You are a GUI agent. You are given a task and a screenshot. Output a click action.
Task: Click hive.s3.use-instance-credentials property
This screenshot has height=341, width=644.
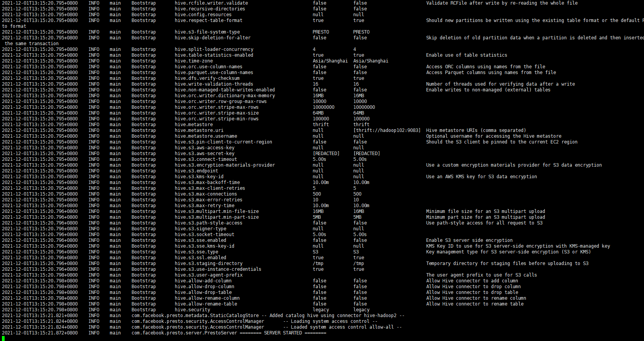pos(218,269)
